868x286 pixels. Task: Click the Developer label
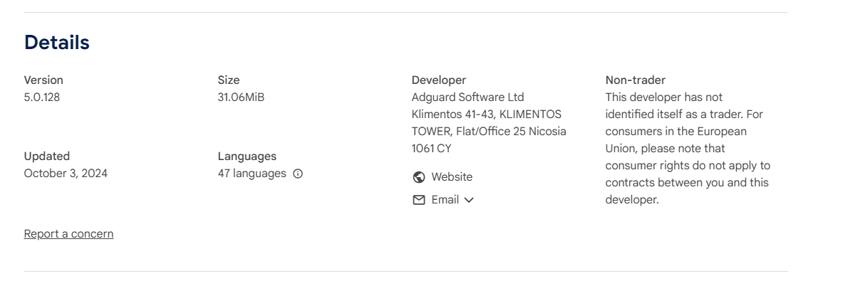coord(439,80)
